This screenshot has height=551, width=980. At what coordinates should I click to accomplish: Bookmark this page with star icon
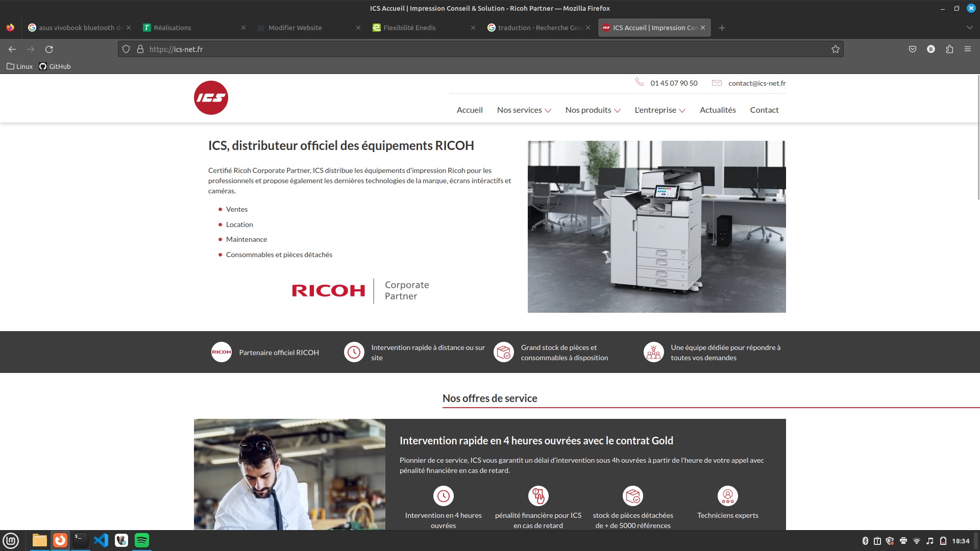(x=835, y=49)
